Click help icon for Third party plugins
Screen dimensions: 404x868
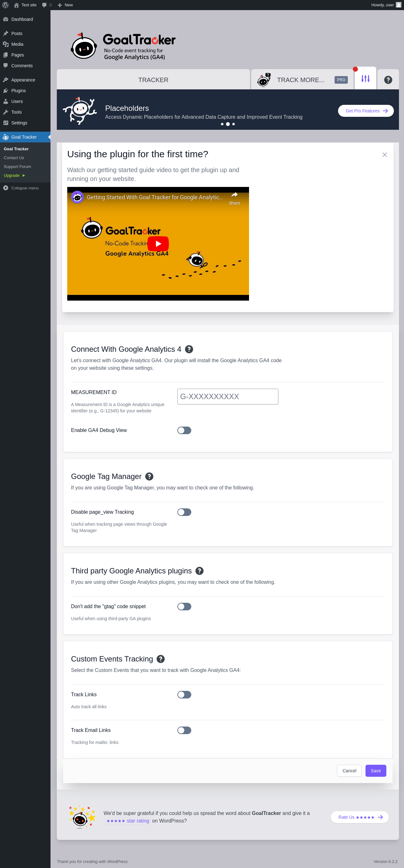199,571
